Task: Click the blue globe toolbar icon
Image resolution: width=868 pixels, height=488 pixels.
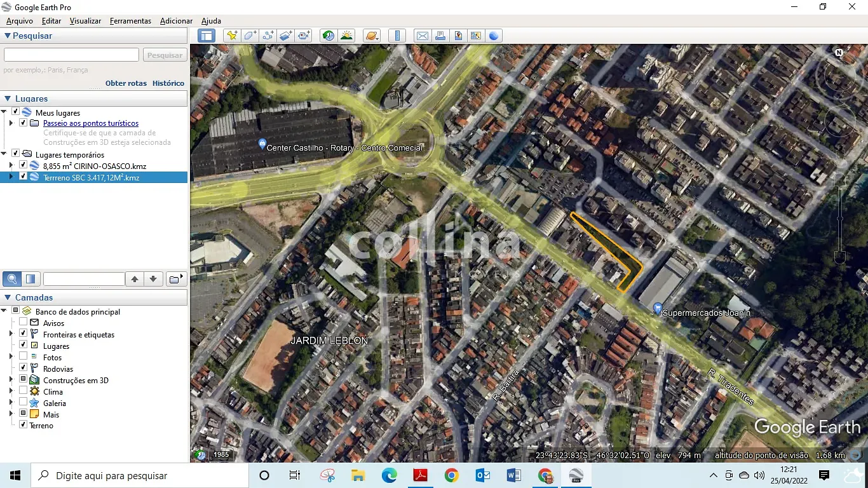Action: tap(494, 36)
